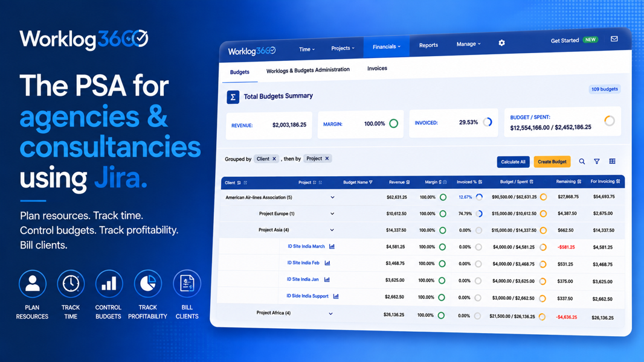The image size is (644, 362).
Task: Remove the Project grouping chip
Action: pyautogui.click(x=327, y=158)
